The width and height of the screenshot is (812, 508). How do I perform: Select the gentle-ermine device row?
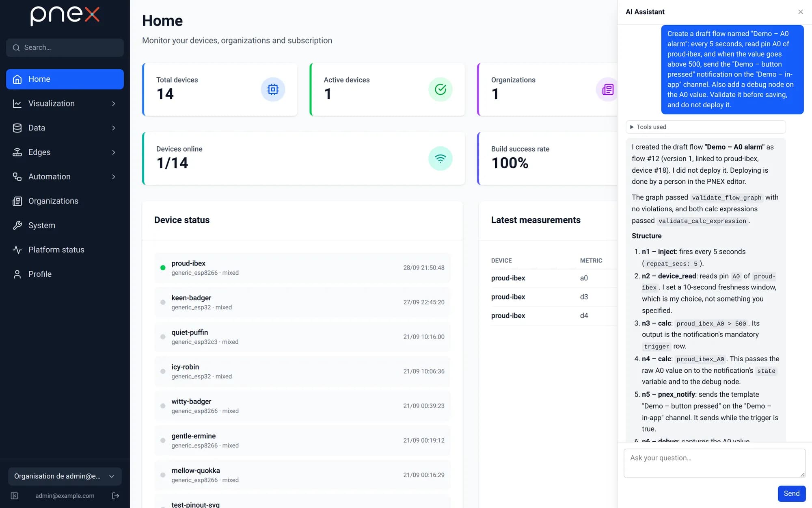[302, 441]
